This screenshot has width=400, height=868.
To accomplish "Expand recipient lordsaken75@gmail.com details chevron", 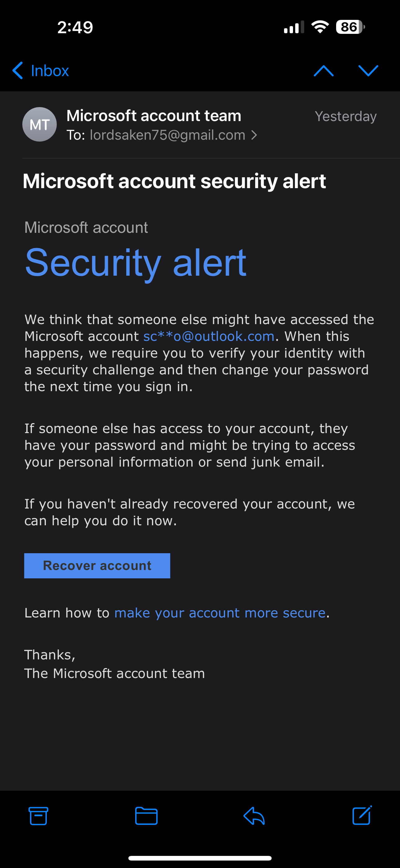I will tap(254, 135).
